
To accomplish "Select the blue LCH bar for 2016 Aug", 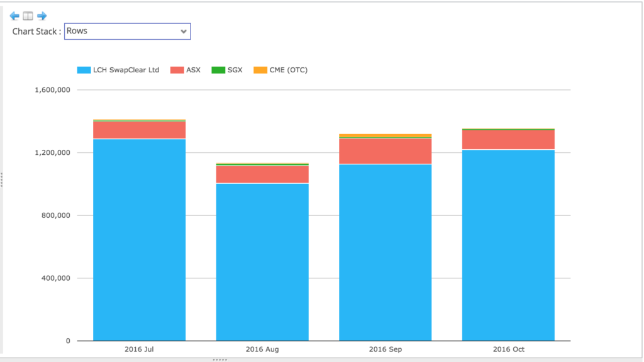I will (x=262, y=262).
